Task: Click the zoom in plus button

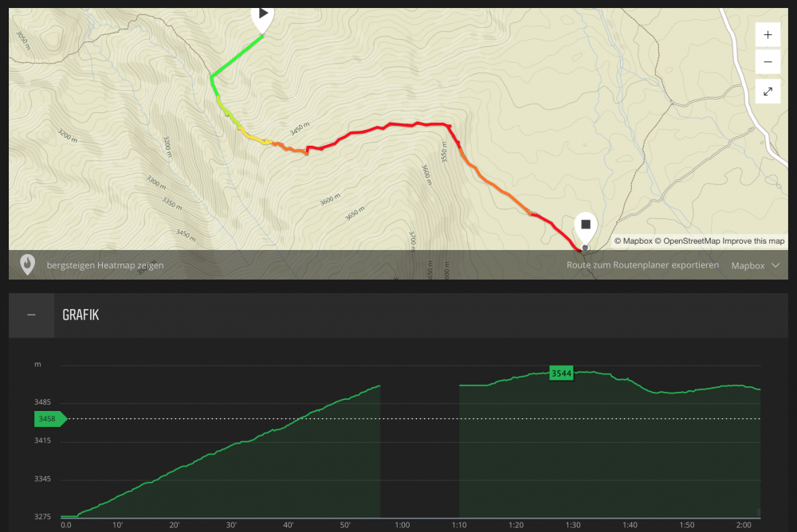Action: pyautogui.click(x=768, y=35)
